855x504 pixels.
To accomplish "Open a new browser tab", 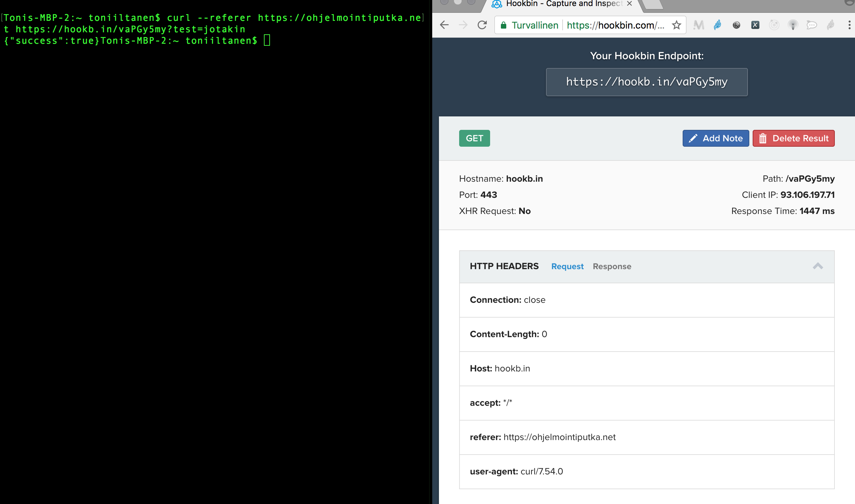I will coord(653,5).
